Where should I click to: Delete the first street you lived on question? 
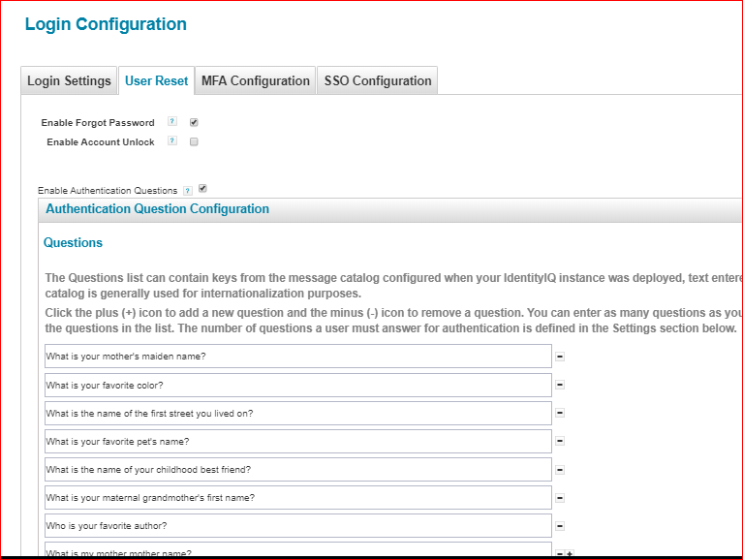560,413
